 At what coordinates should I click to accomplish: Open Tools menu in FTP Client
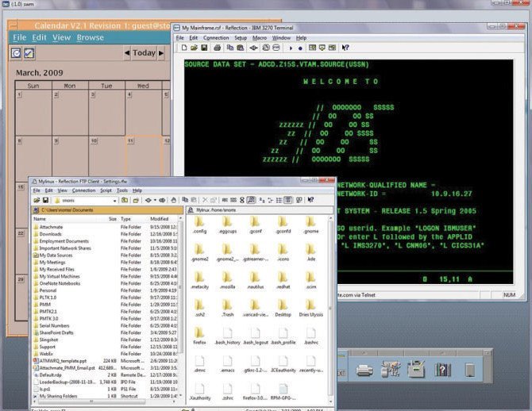122,190
